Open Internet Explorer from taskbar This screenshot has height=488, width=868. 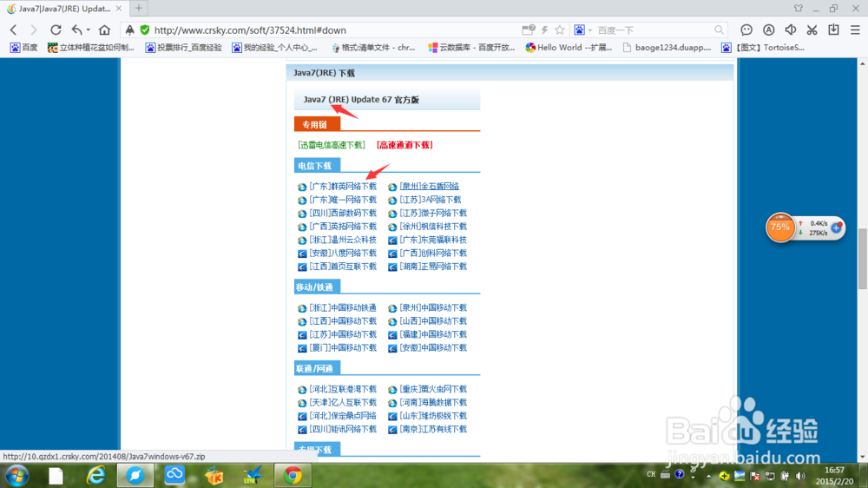95,475
